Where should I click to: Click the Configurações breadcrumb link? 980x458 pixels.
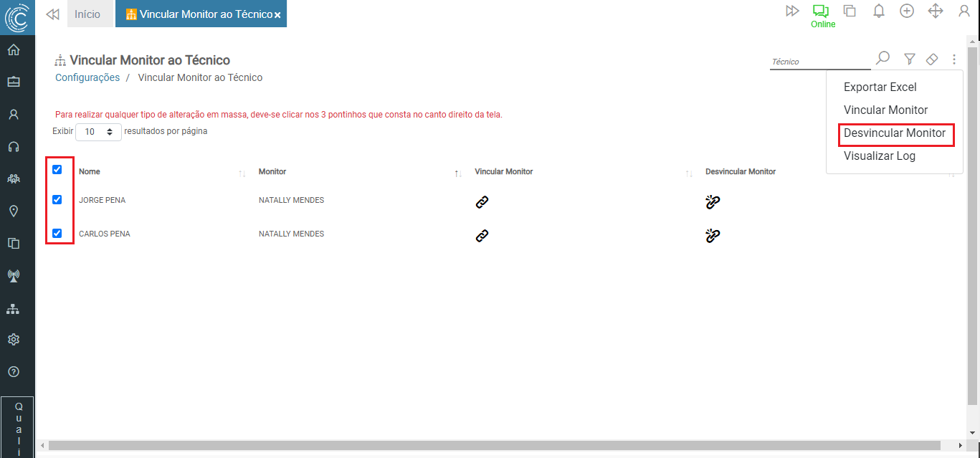coord(87,77)
